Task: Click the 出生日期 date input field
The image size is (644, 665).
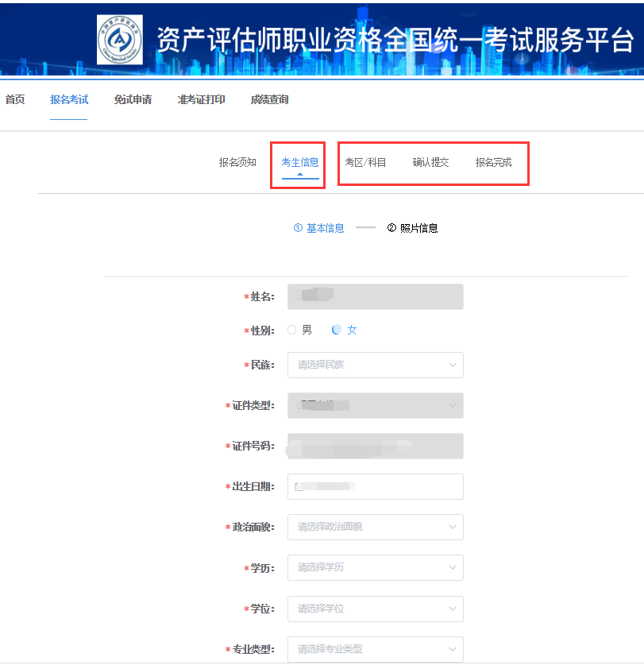Action: click(x=376, y=486)
